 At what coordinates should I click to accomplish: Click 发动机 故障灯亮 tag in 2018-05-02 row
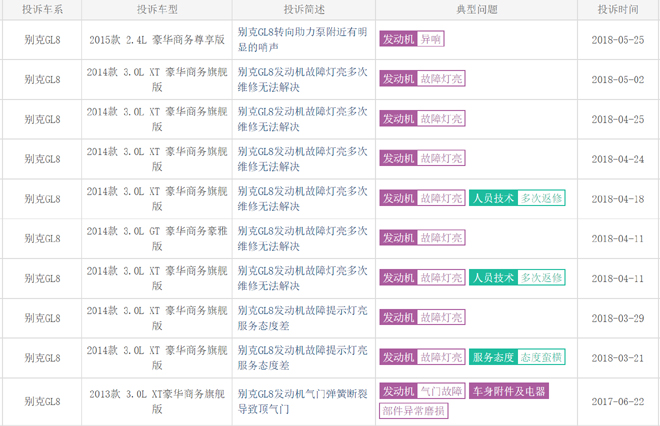point(422,78)
